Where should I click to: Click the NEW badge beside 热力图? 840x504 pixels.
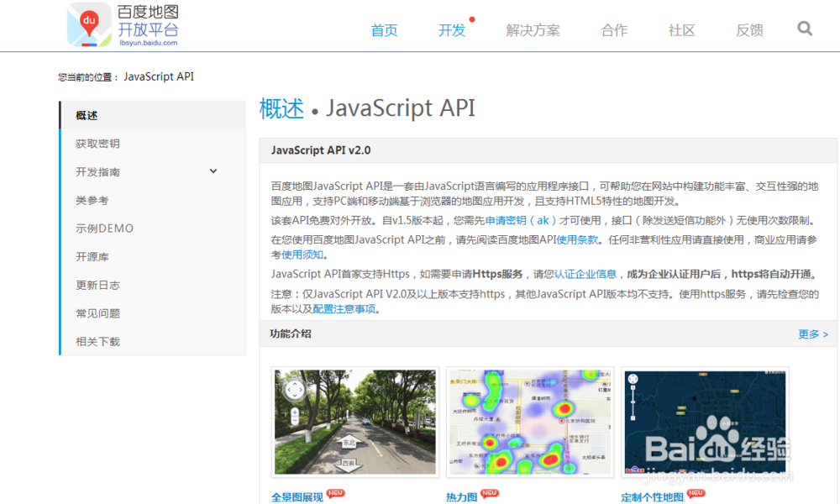[489, 493]
